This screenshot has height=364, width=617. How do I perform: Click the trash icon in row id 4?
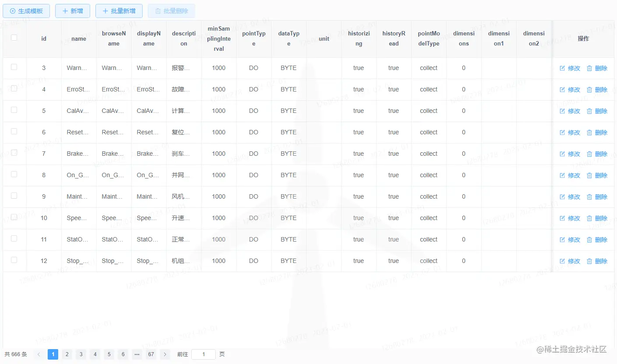click(589, 90)
